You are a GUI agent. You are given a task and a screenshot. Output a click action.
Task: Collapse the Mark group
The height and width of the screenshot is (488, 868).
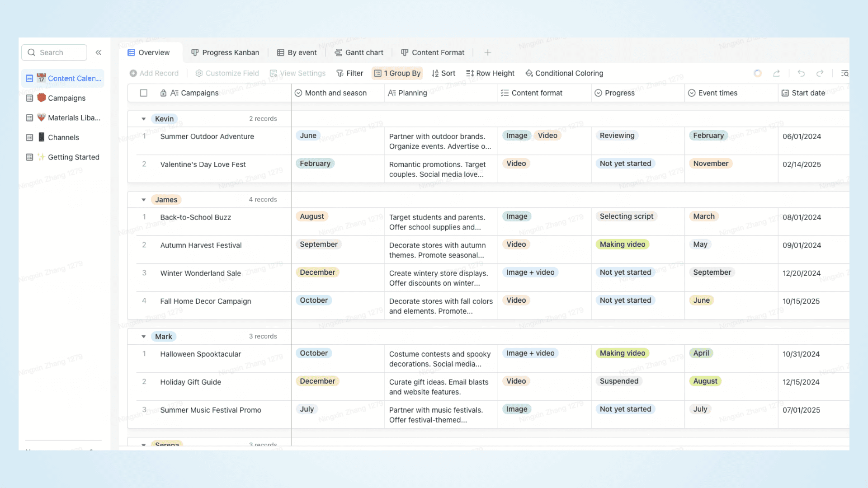click(x=143, y=336)
